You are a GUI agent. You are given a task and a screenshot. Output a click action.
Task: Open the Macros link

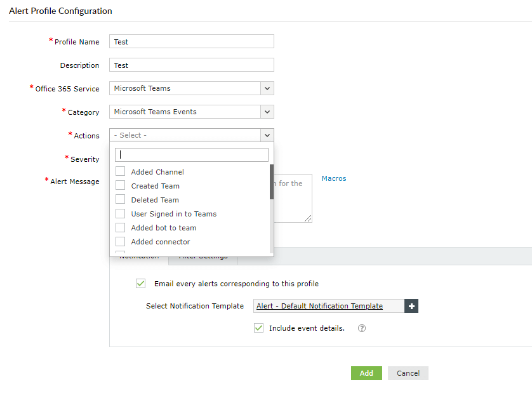pyautogui.click(x=334, y=178)
